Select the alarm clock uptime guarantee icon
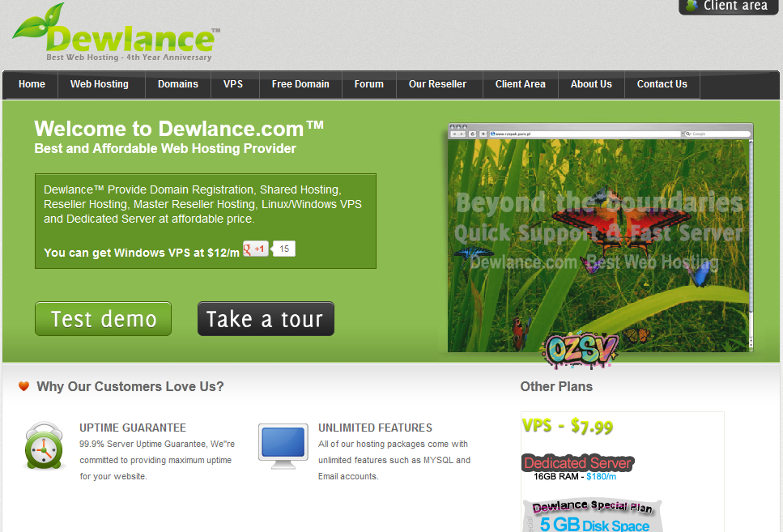Viewport: 783px width, 532px height. (44, 446)
